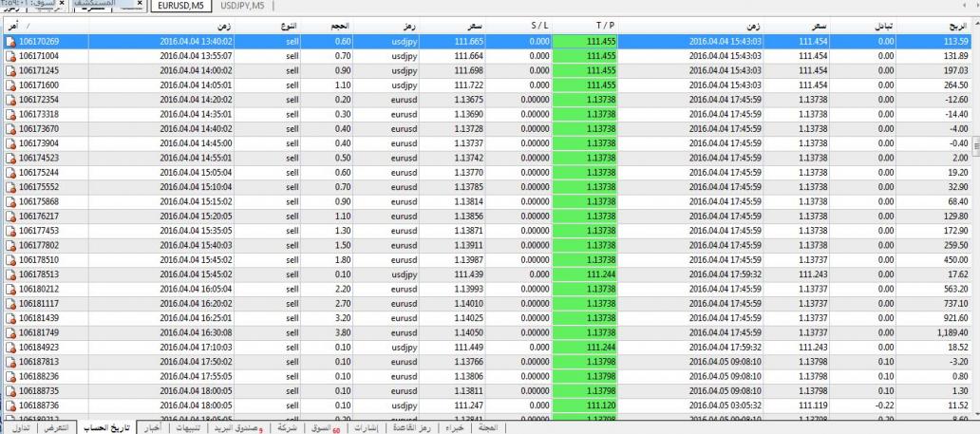The image size is (980, 434).
Task: Close the السوق market watch panel
Action: [x=61, y=4]
